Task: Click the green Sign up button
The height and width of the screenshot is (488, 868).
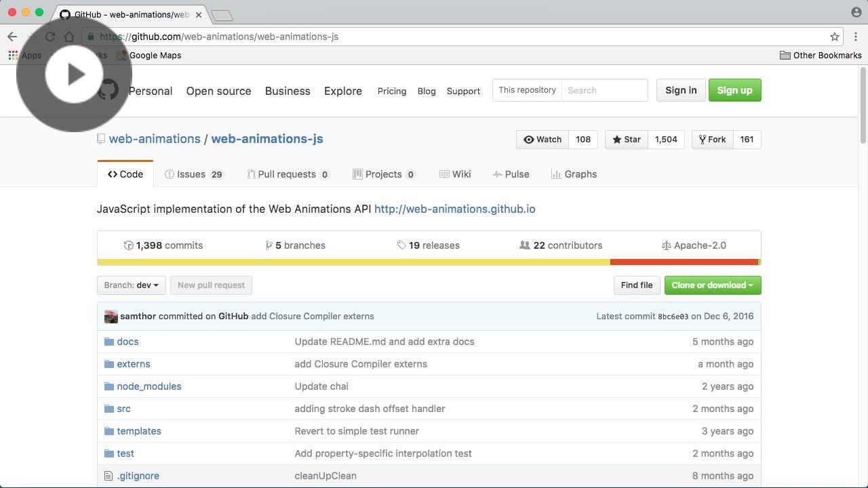Action: (734, 90)
